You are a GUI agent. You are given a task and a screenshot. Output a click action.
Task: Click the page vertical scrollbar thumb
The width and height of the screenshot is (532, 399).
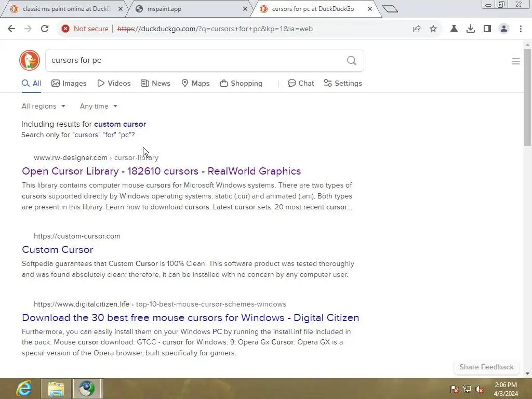point(527,98)
